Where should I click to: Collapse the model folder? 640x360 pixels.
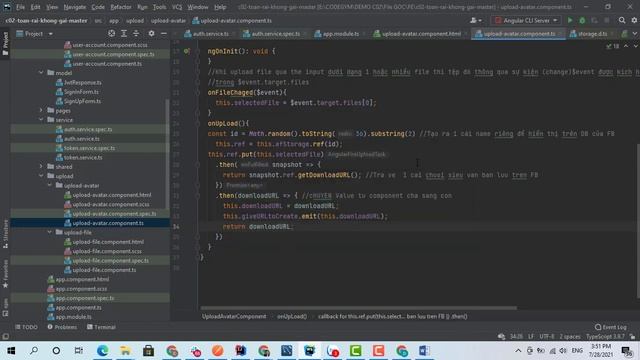click(x=41, y=73)
